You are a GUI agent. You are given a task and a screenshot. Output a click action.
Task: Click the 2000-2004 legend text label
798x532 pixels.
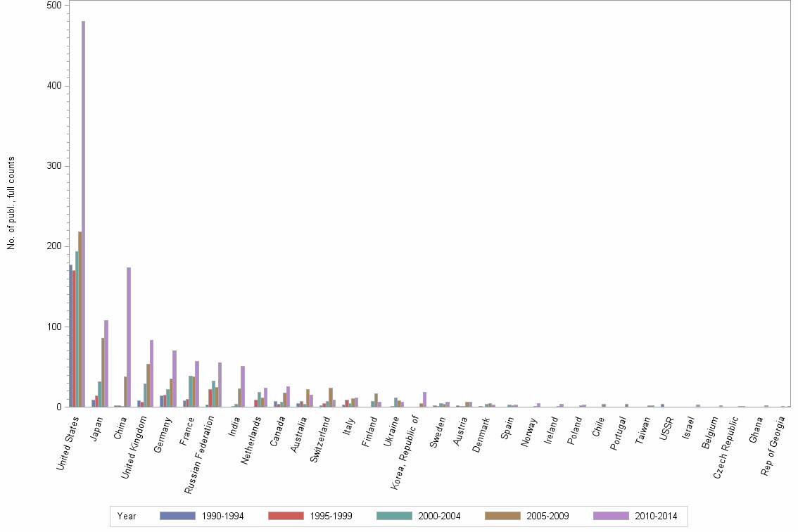(441, 516)
